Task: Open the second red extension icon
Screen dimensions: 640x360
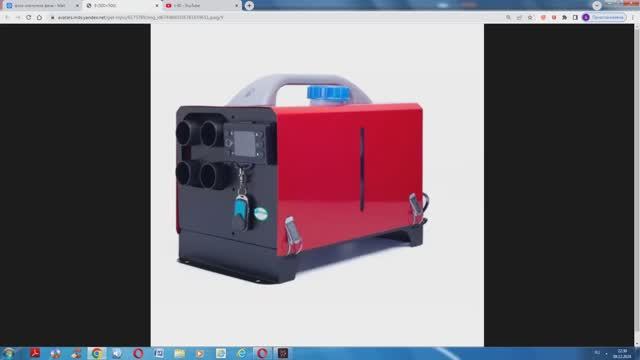Action: (x=554, y=18)
